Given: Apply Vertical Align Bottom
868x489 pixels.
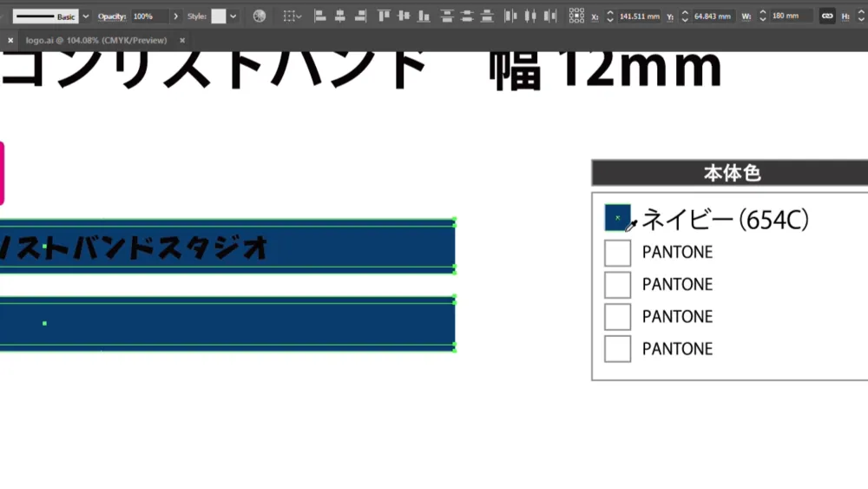Looking at the screenshot, I should pyautogui.click(x=424, y=16).
